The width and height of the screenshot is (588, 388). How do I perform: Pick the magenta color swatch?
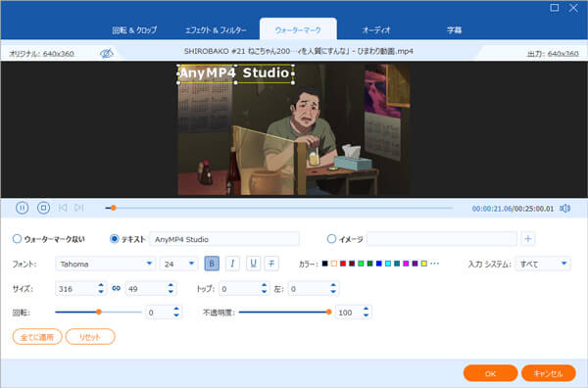406,264
